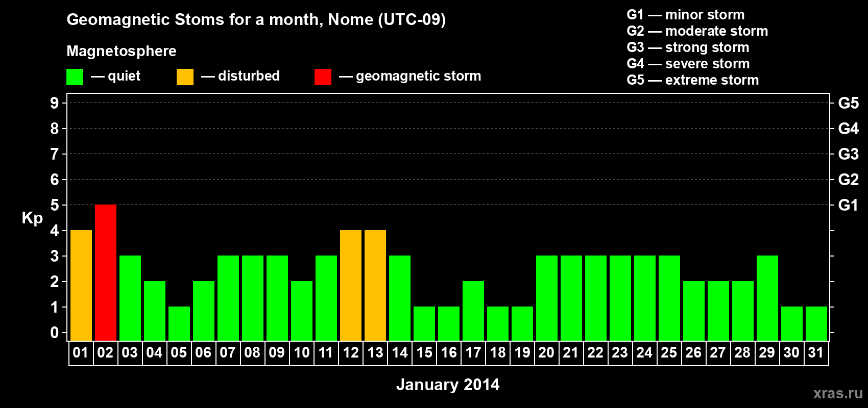The image size is (868, 408).
Task: Click day label "01" on the axis
Action: point(81,352)
